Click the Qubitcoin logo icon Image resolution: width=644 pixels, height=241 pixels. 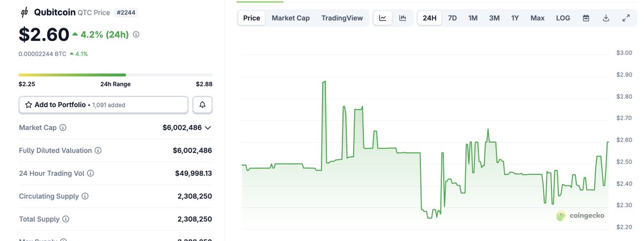click(x=24, y=12)
